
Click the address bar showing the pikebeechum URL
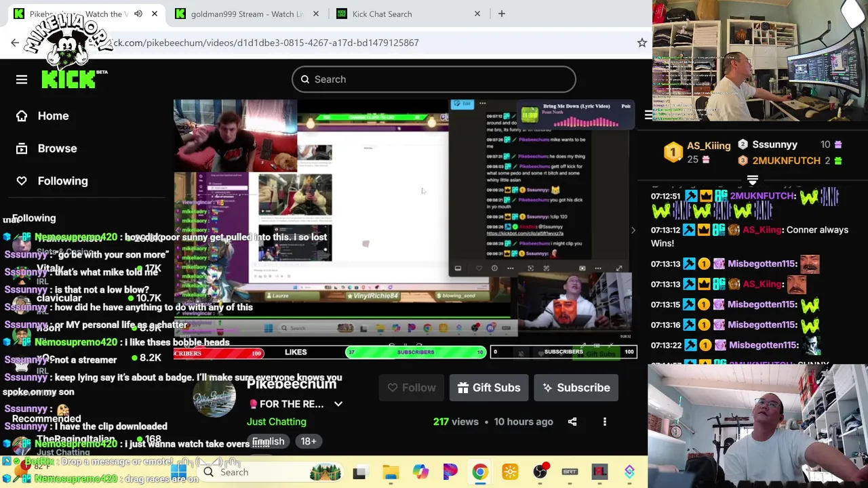366,43
